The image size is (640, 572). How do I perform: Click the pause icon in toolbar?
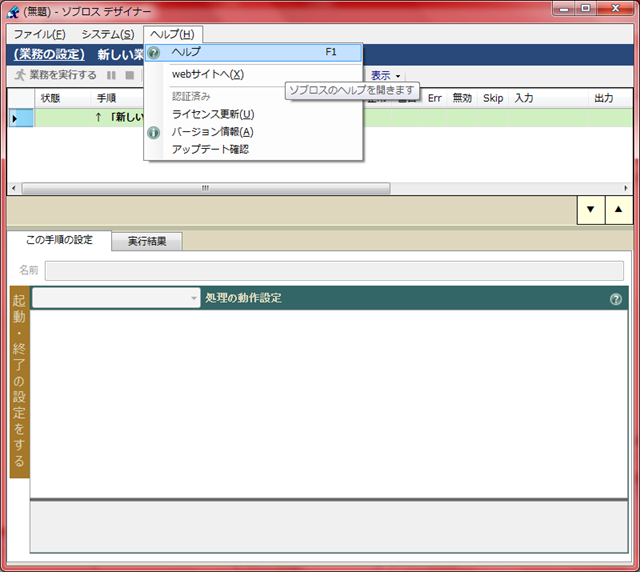click(111, 75)
